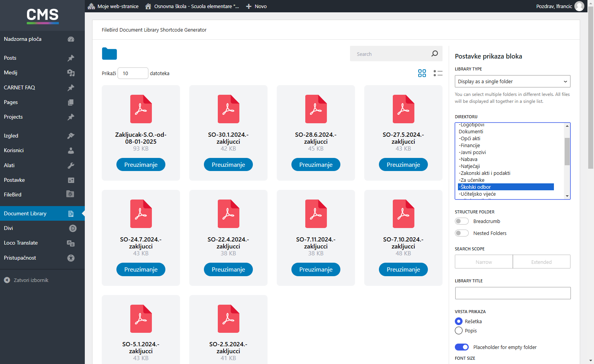This screenshot has width=594, height=364.
Task: Enable the Nested Folders toggle
Action: (x=462, y=233)
